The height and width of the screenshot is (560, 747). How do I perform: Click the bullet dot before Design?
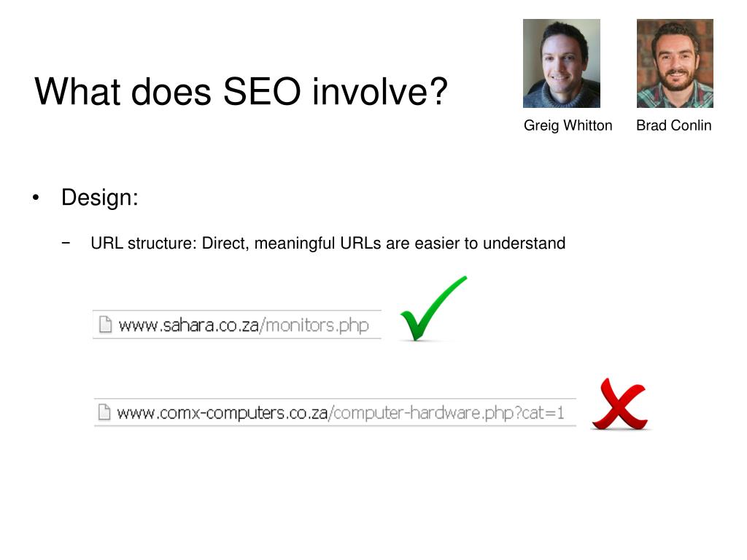pyautogui.click(x=36, y=198)
